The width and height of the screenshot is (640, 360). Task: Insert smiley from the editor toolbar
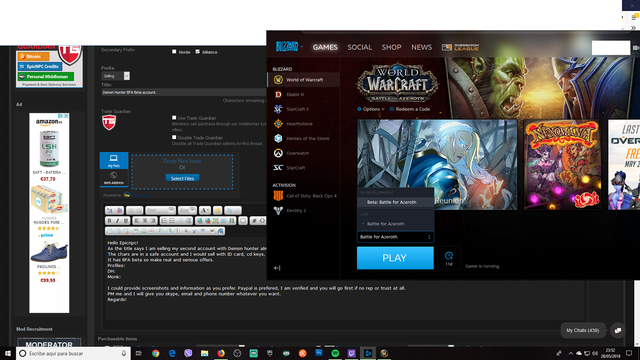point(218,211)
